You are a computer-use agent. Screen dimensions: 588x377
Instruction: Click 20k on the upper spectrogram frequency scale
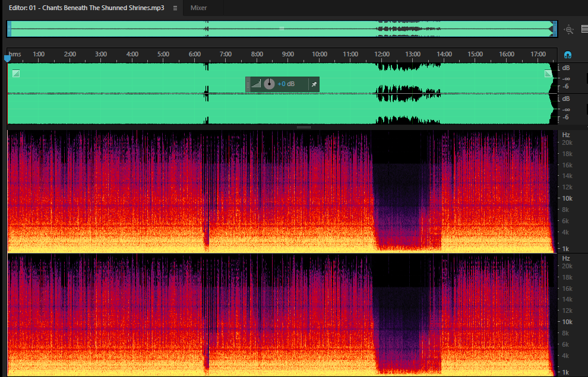click(567, 142)
